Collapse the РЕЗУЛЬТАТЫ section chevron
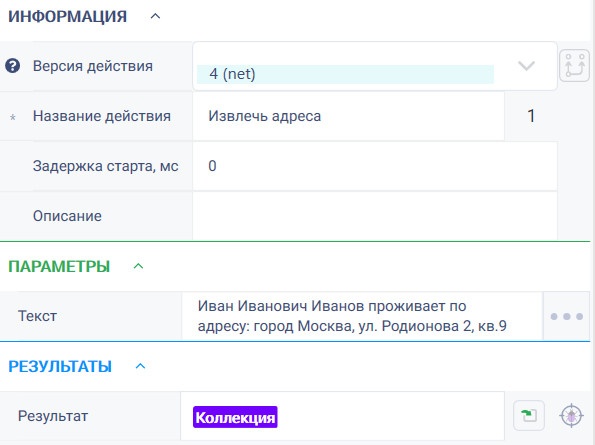The width and height of the screenshot is (595, 445). pyautogui.click(x=140, y=366)
